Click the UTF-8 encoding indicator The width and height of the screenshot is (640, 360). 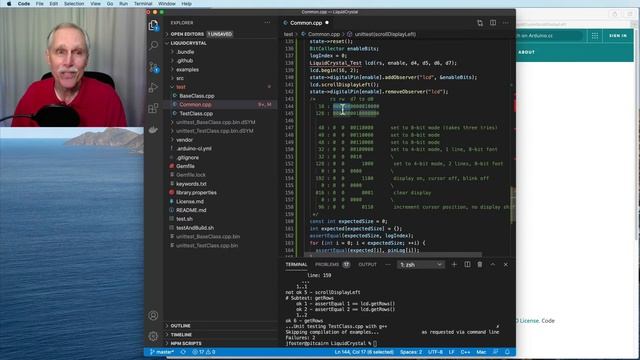pyautogui.click(x=435, y=352)
